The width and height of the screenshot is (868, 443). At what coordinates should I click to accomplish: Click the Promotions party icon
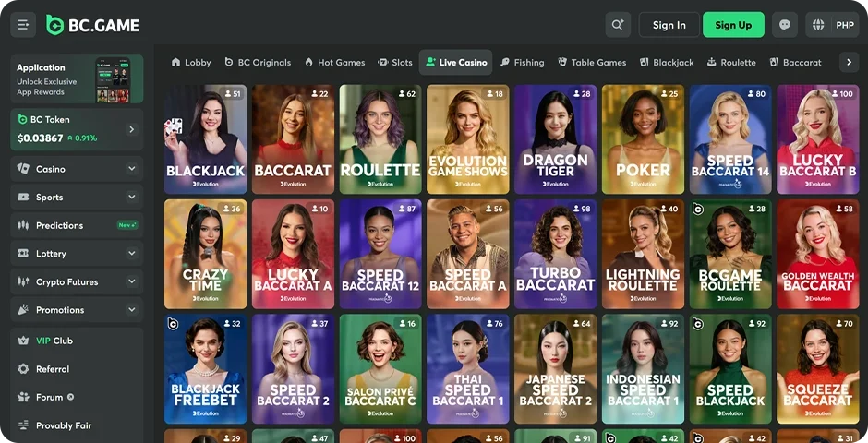[23, 310]
